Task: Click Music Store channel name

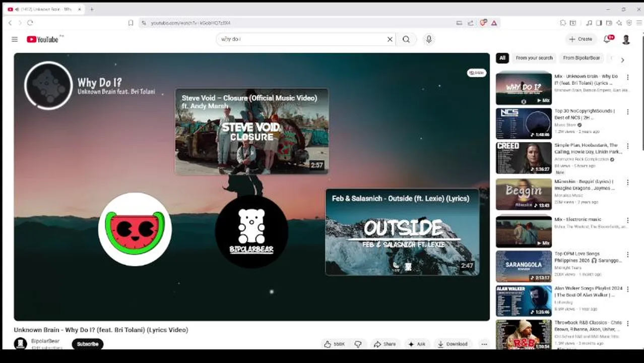Action: [x=565, y=125]
